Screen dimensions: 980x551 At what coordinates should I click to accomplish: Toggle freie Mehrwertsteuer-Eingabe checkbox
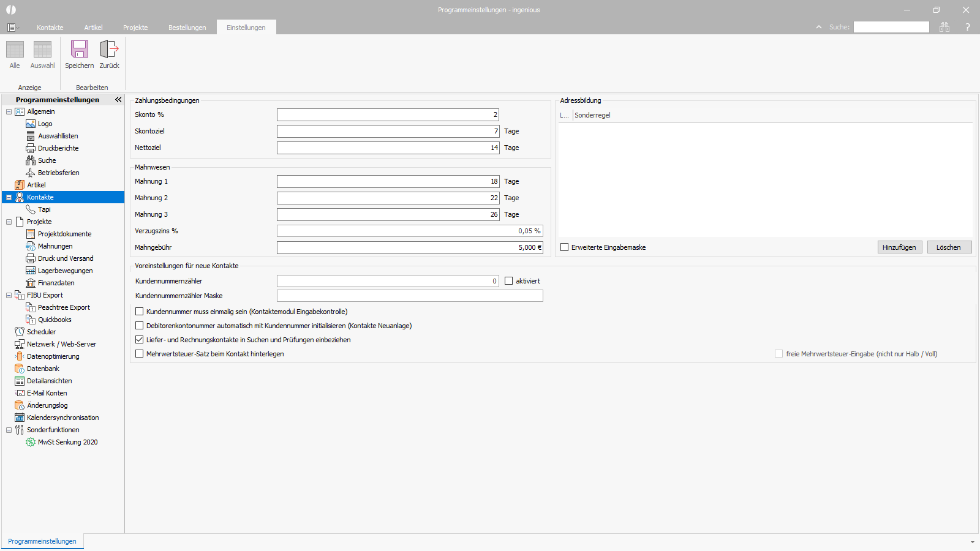(x=778, y=354)
